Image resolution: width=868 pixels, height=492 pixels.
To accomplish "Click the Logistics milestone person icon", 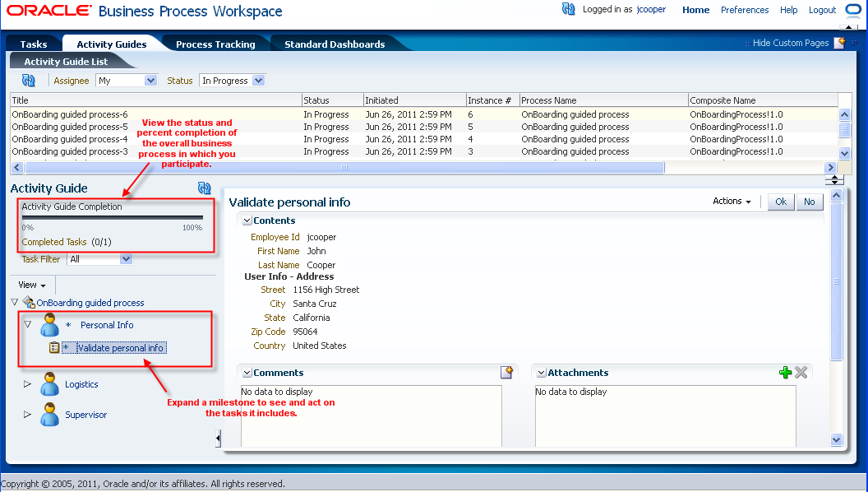I will coord(49,384).
